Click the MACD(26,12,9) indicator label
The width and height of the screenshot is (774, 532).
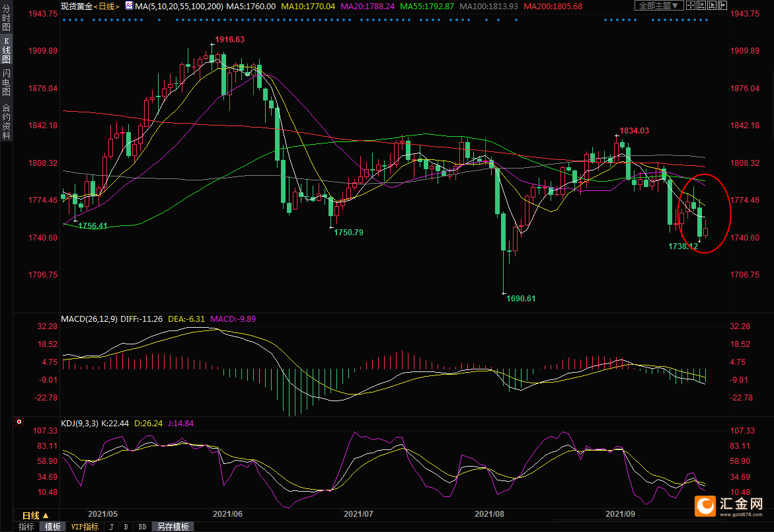coord(89,319)
